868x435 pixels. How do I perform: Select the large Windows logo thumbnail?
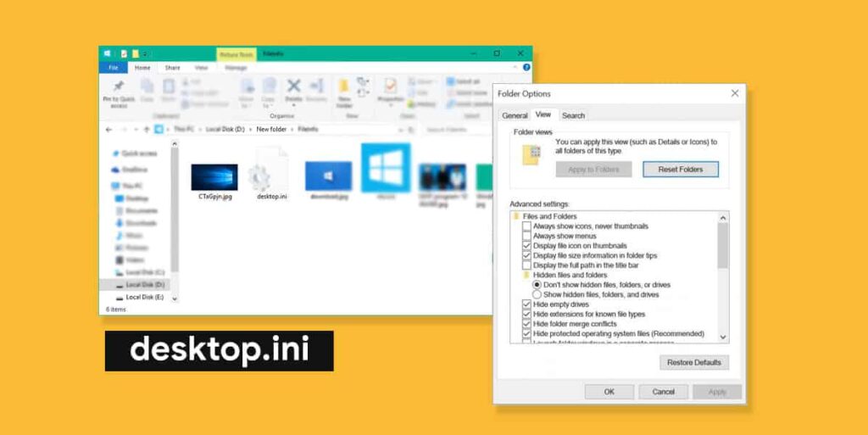pos(386,168)
